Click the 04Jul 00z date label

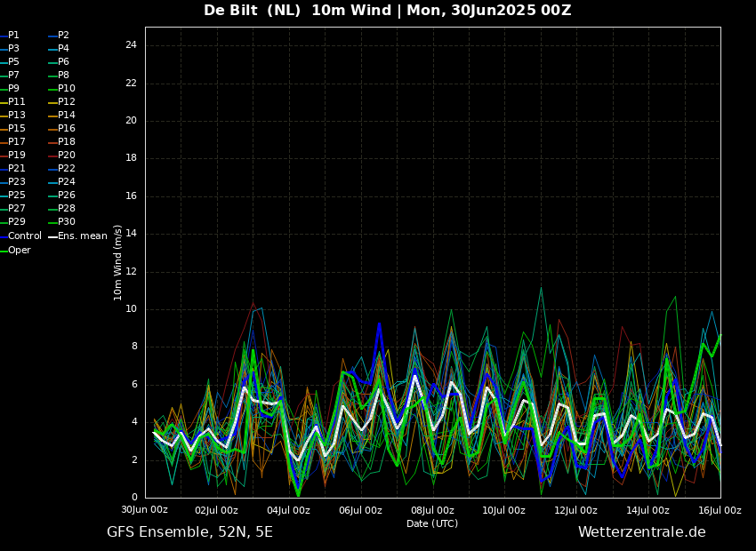(288, 510)
